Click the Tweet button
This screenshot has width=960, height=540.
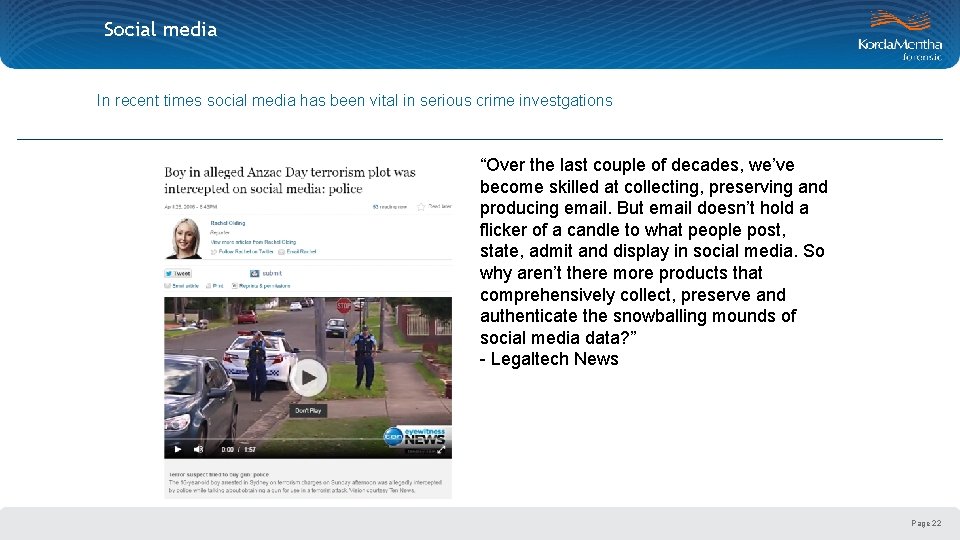178,274
